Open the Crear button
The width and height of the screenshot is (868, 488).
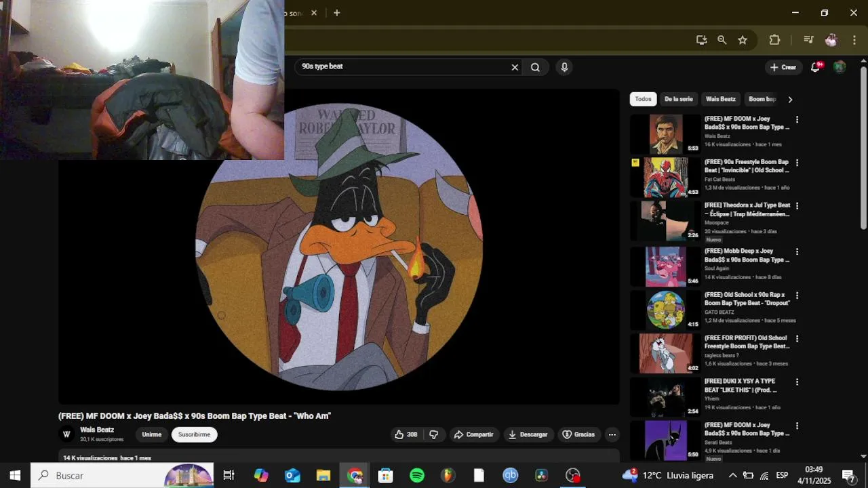point(783,67)
